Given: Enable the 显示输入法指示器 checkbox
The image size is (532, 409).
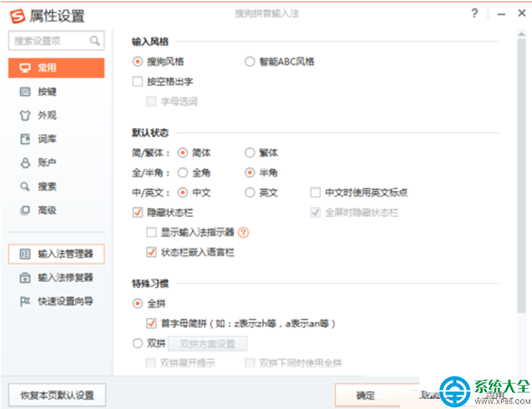Looking at the screenshot, I should point(151,233).
